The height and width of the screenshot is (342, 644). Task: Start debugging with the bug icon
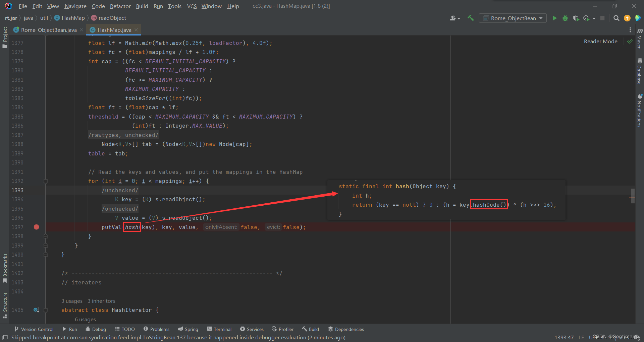(565, 18)
